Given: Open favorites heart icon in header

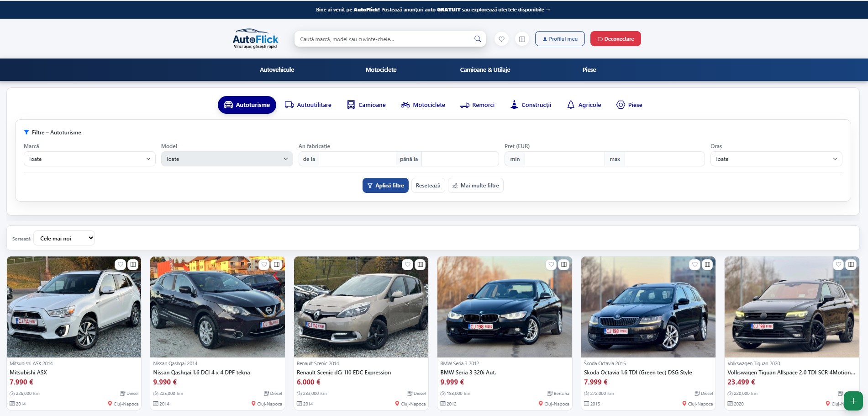Looking at the screenshot, I should point(501,39).
